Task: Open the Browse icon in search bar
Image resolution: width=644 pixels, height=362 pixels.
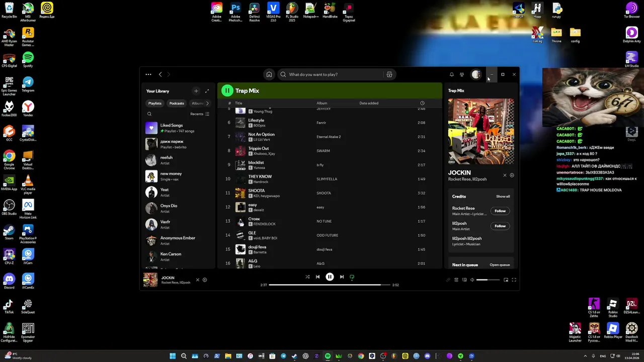Action: [x=389, y=74]
